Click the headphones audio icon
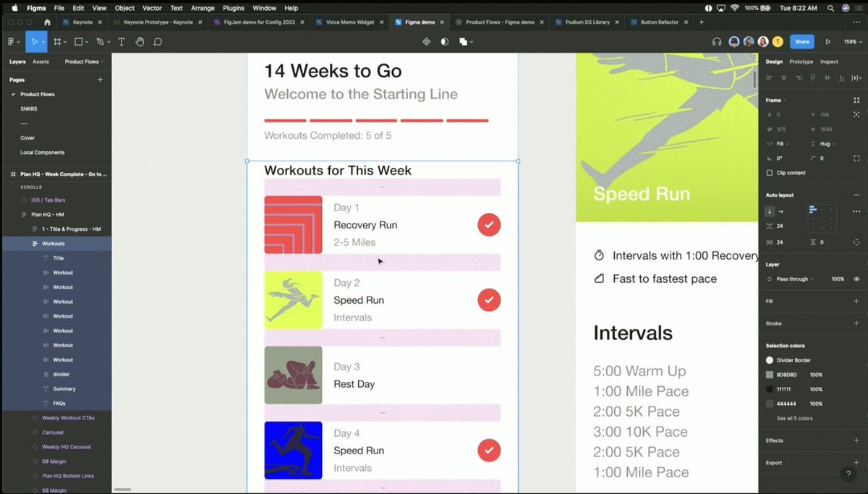The height and width of the screenshot is (494, 868). (x=717, y=42)
